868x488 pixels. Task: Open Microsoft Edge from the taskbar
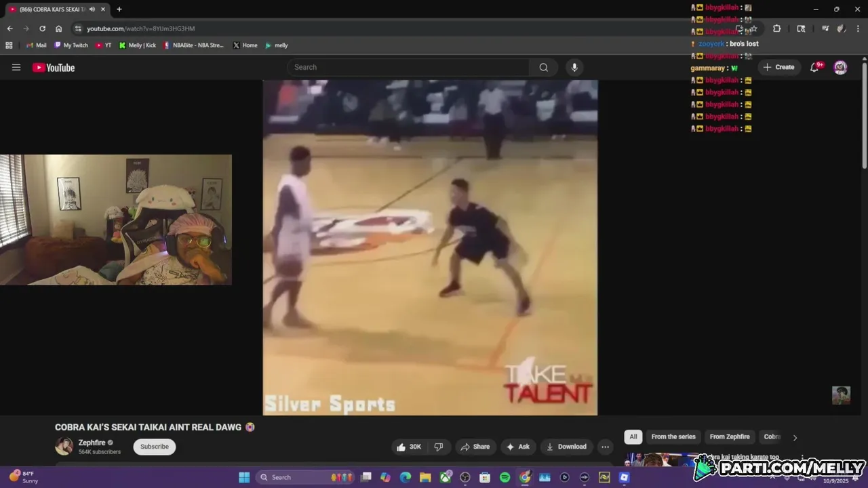406,477
